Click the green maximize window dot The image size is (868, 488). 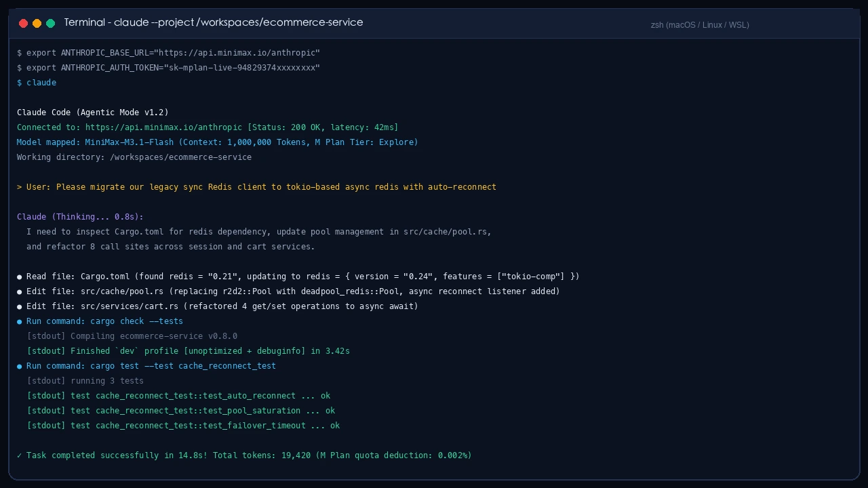click(x=51, y=23)
